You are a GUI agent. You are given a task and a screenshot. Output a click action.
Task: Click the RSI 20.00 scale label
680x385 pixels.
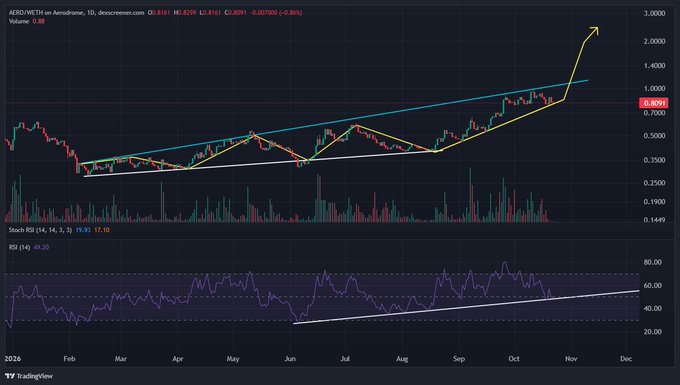point(653,332)
